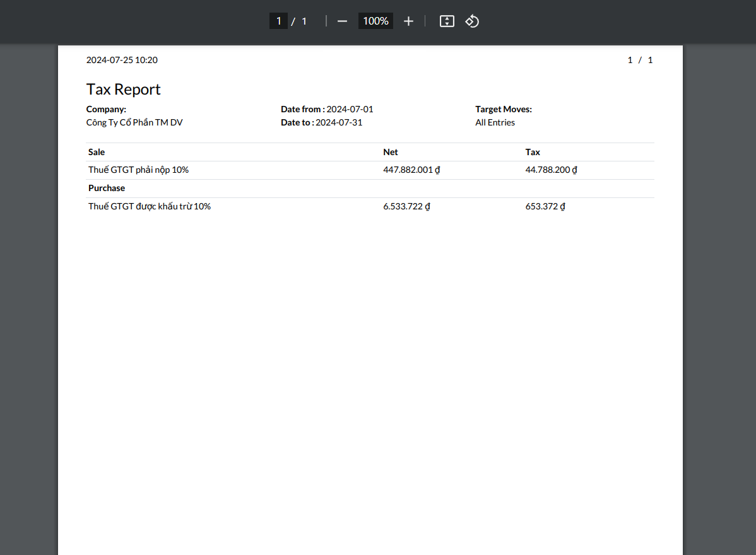Select the company name Công Ty Cổ Phần TM DV
This screenshot has height=555, width=756.
click(134, 122)
